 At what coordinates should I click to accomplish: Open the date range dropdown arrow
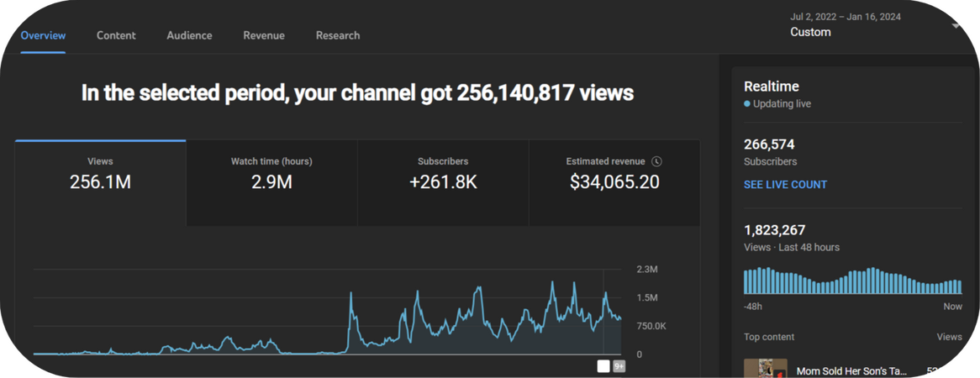point(956,26)
